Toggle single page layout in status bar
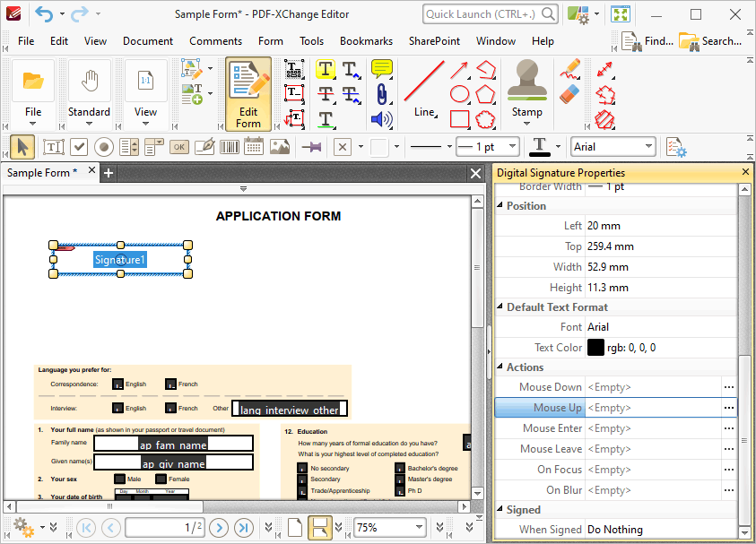Screen dimensions: 756x544 (x=295, y=528)
